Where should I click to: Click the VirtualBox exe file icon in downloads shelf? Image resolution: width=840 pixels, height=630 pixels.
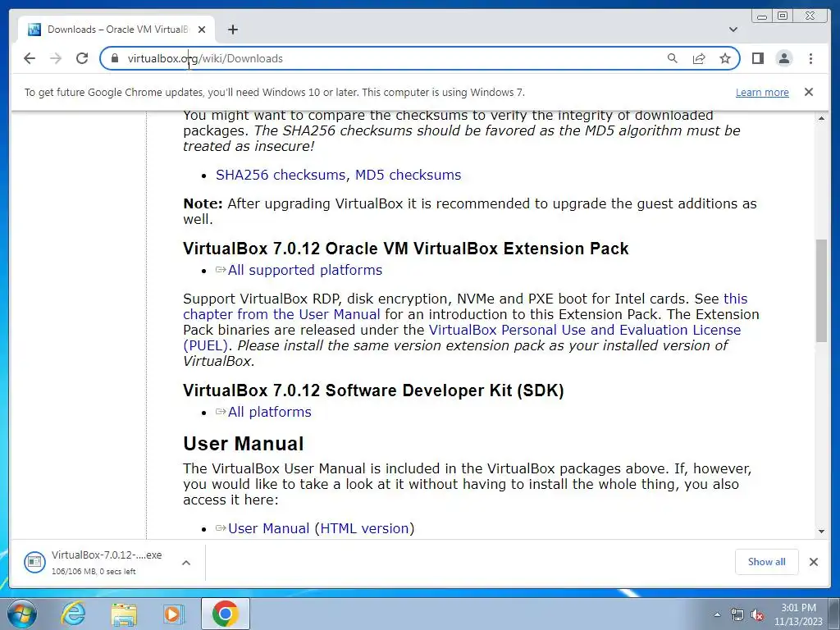coord(34,561)
